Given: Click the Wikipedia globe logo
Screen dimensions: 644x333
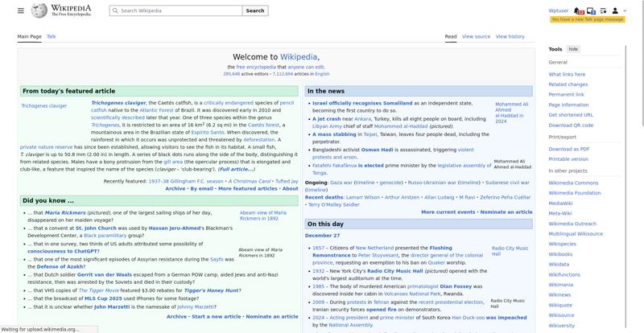Looking at the screenshot, I should [x=39, y=10].
